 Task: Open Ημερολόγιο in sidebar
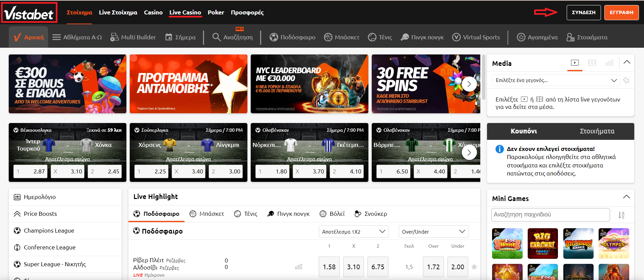[65, 197]
